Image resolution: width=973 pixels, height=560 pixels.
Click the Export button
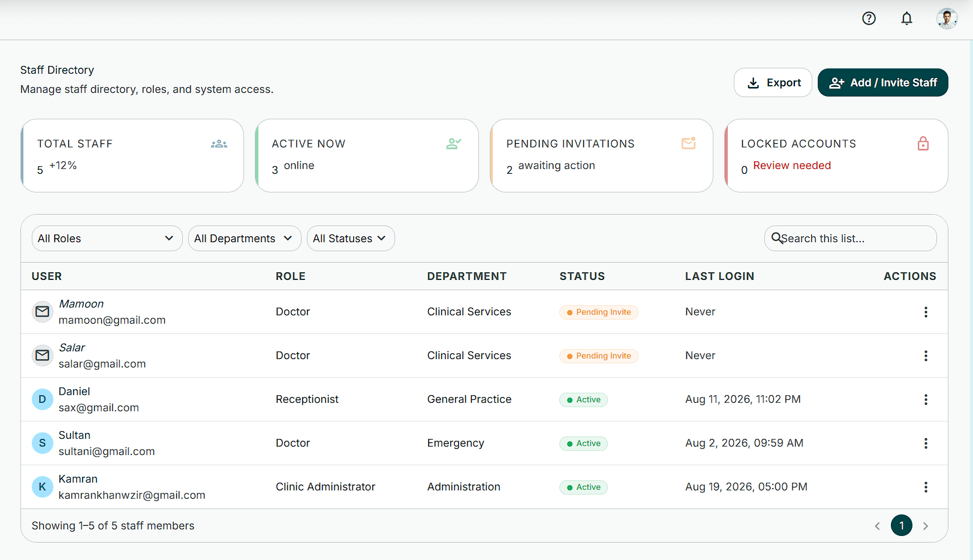coord(773,83)
